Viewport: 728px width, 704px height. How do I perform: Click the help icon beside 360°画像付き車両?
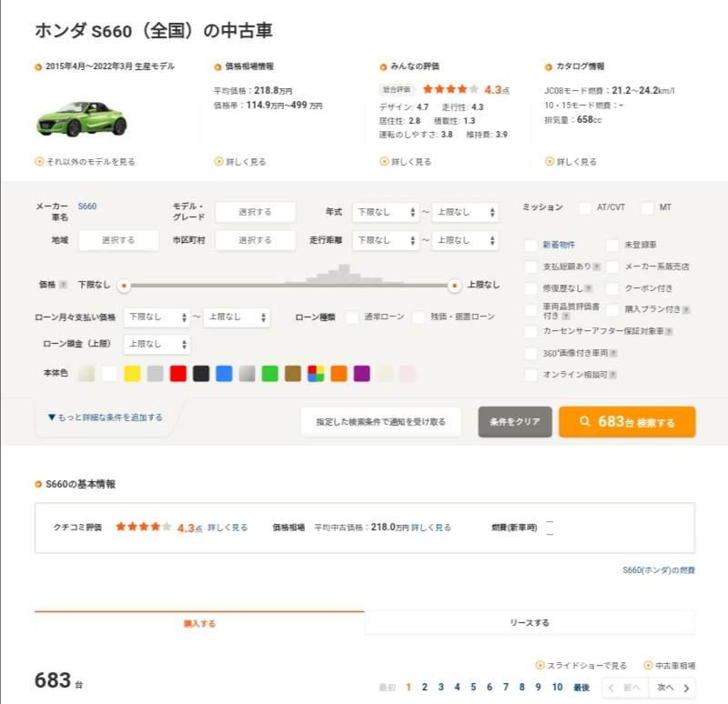pyautogui.click(x=613, y=353)
